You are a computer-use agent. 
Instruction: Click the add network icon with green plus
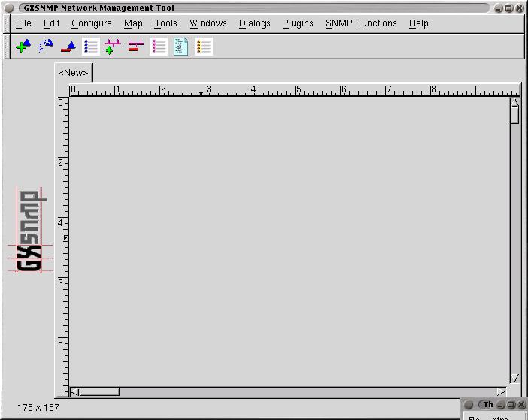pyautogui.click(x=114, y=47)
